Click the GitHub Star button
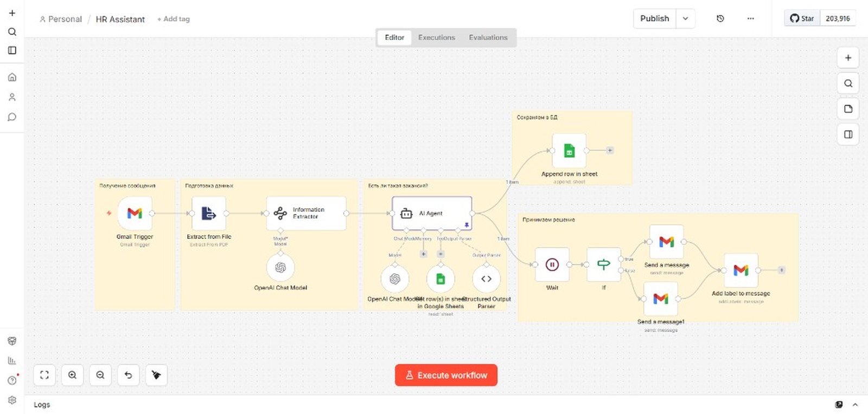 click(x=802, y=18)
